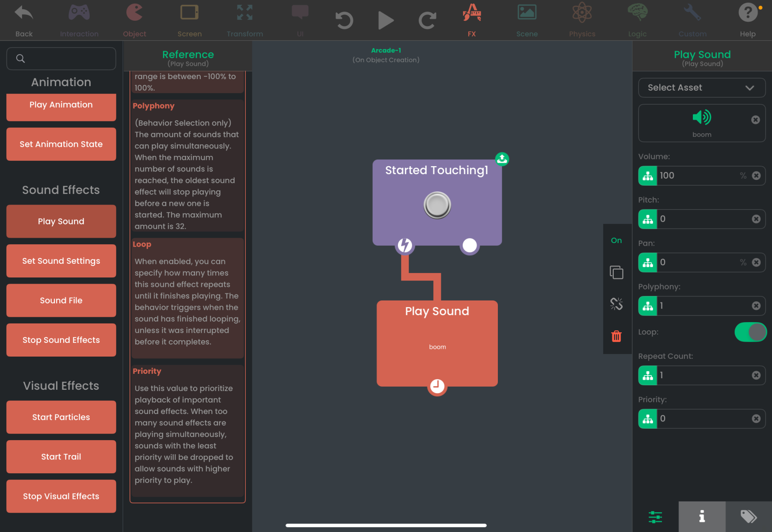Screen dimensions: 772x532
Task: Click the broken-link disconnect icon
Action: coord(616,304)
